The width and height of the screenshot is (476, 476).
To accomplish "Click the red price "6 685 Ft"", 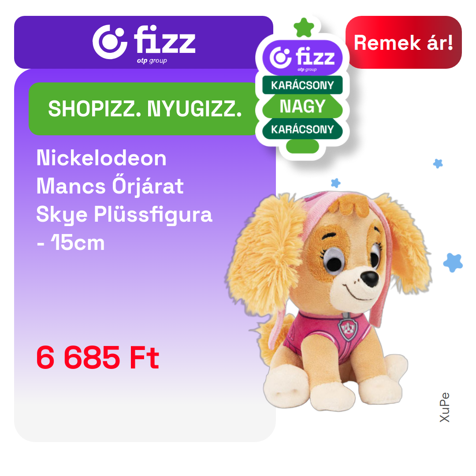I will [97, 357].
